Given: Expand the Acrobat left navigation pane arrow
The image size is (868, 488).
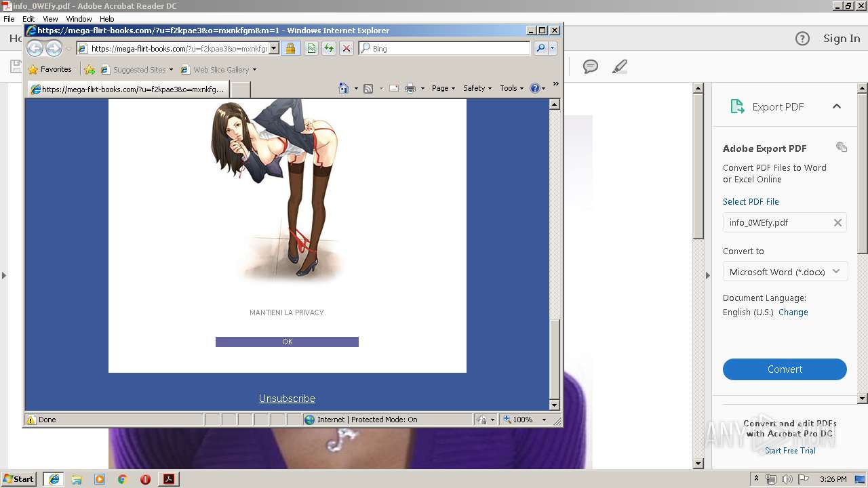Looking at the screenshot, I should tap(4, 275).
